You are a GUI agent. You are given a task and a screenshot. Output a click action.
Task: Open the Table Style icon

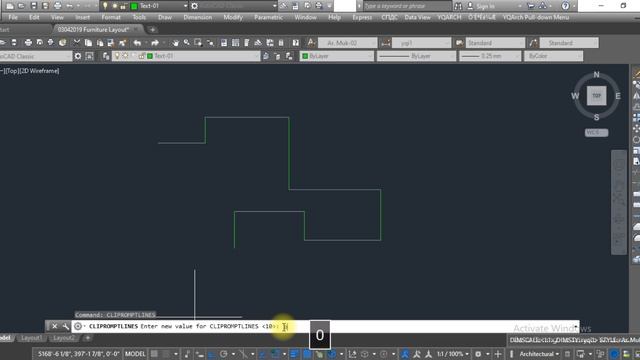(x=460, y=42)
